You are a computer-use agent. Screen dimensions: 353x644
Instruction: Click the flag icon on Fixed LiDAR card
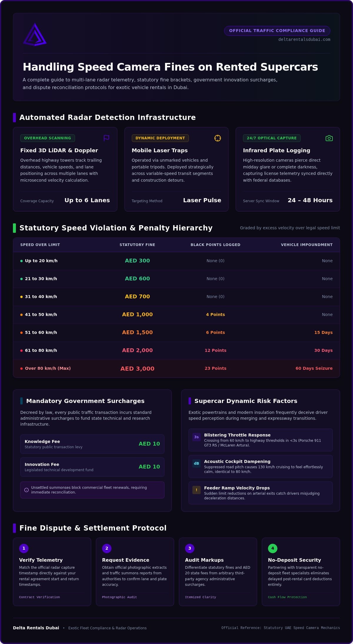106,138
